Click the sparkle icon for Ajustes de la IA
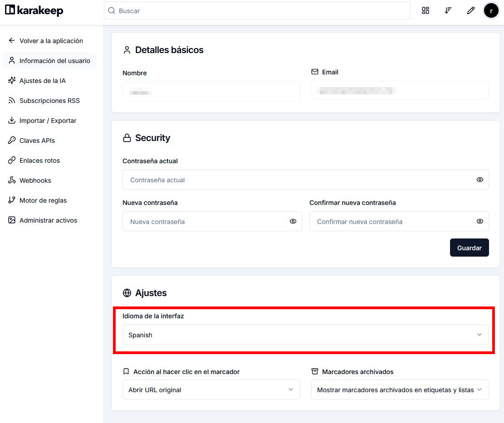 point(12,81)
